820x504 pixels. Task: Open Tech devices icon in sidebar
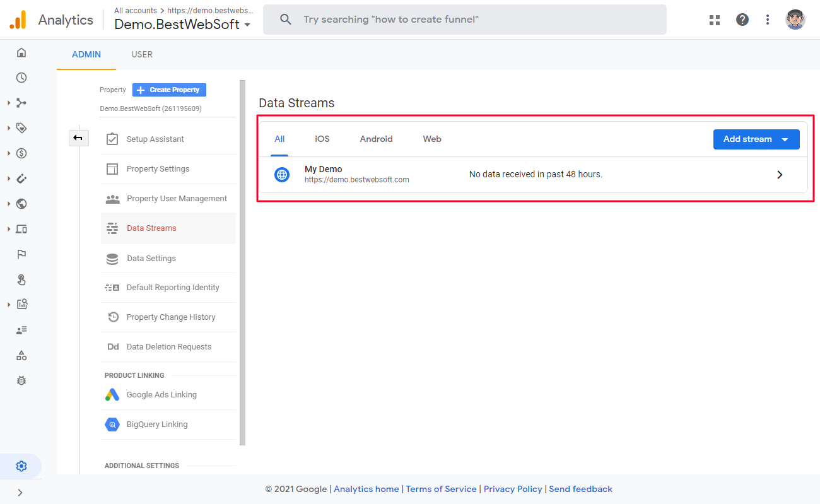21,229
